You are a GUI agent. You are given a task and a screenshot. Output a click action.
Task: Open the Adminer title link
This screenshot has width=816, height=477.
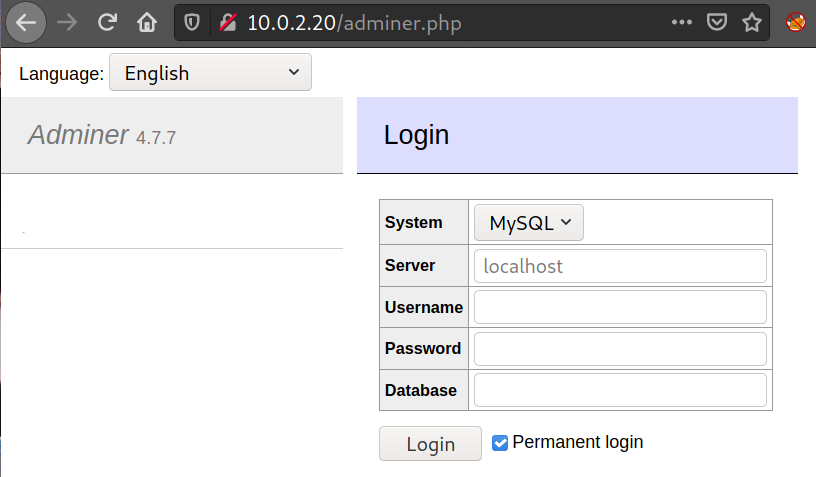[x=78, y=135]
